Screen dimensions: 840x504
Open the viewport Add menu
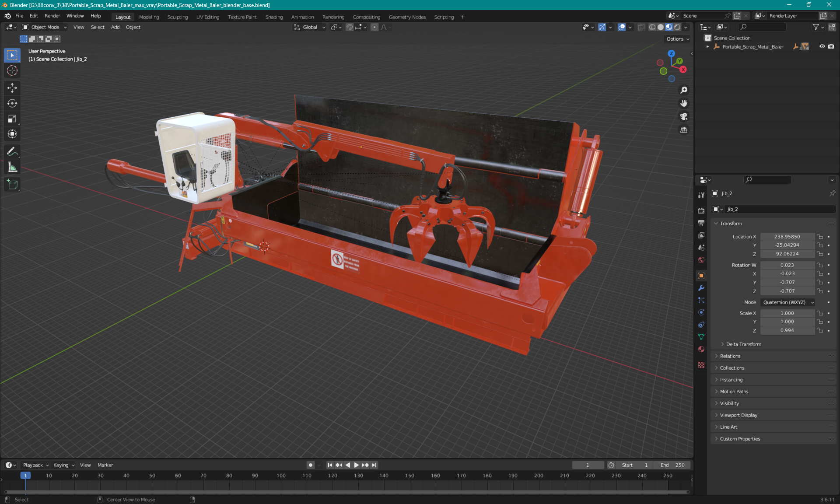coord(115,27)
